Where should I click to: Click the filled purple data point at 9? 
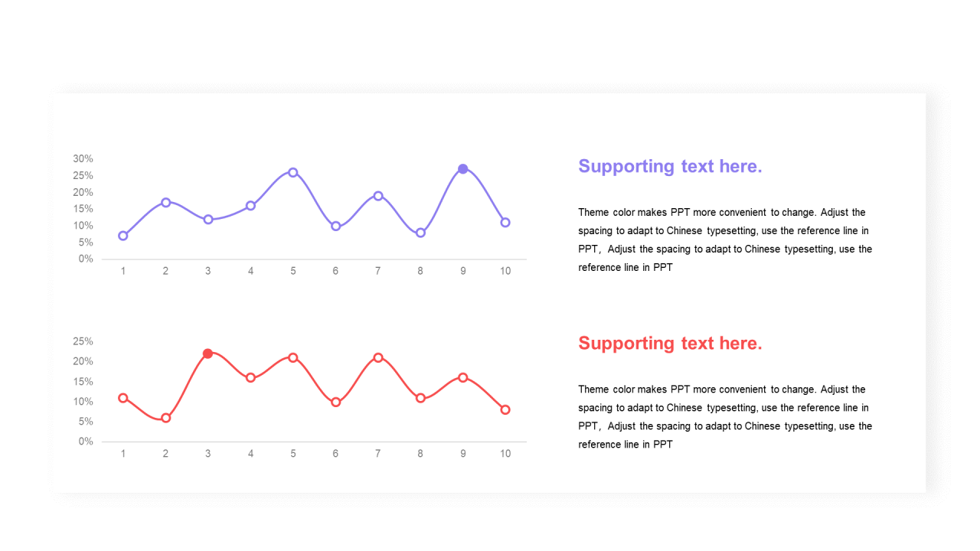(462, 169)
